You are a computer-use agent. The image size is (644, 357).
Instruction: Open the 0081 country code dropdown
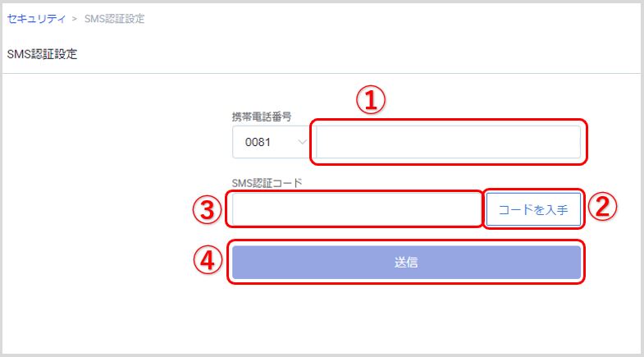click(x=271, y=142)
